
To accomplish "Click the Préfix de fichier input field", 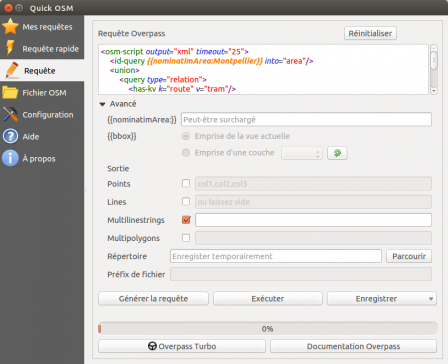I will pyautogui.click(x=301, y=274).
